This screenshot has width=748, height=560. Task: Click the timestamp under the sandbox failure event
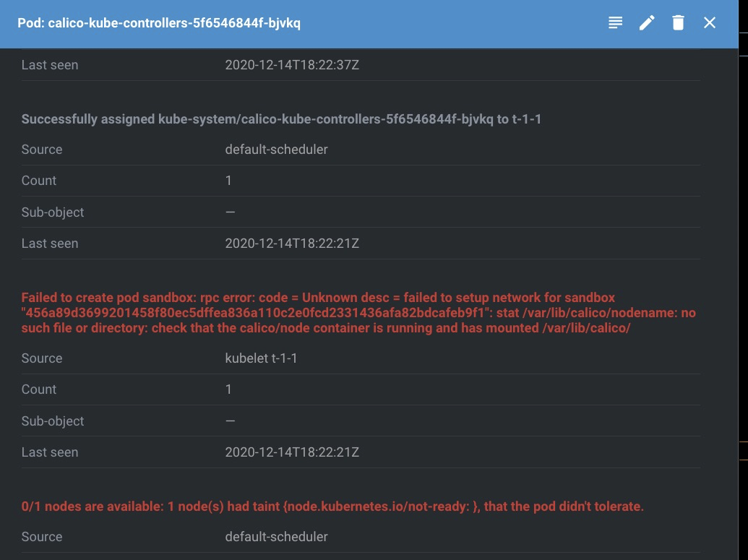(292, 452)
